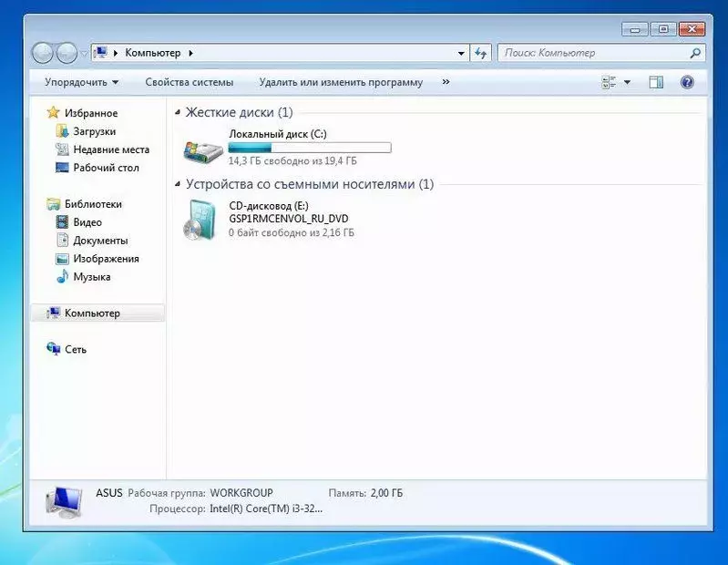Click the Жесткие диски (1) group header
Viewport: 728px width, 565px height.
[x=239, y=112]
